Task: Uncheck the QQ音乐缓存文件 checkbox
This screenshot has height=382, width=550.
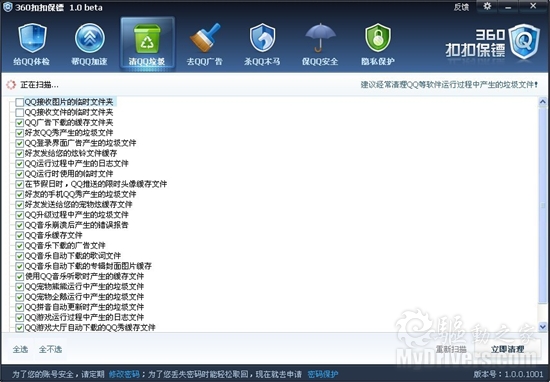Action: (20, 235)
